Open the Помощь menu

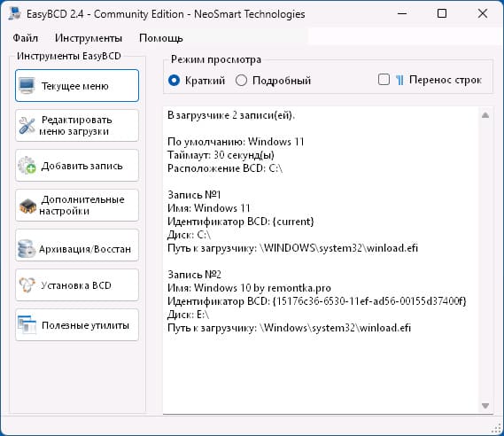point(161,38)
